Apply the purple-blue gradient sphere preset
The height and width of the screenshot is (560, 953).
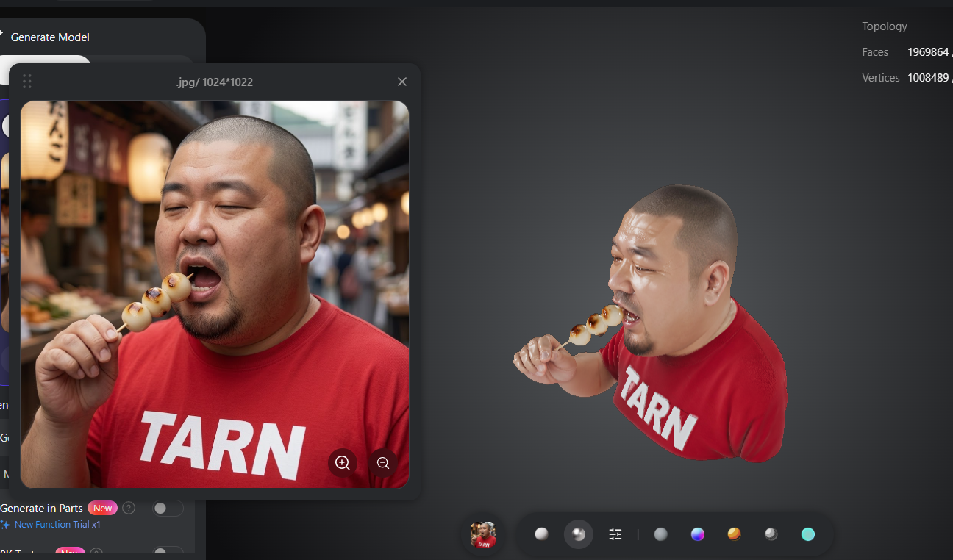tap(698, 534)
